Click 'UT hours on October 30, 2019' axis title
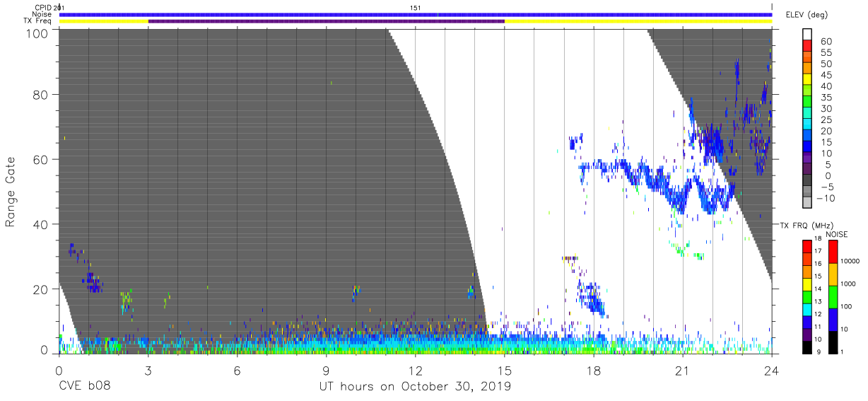The height and width of the screenshot is (401, 868). coord(415,386)
